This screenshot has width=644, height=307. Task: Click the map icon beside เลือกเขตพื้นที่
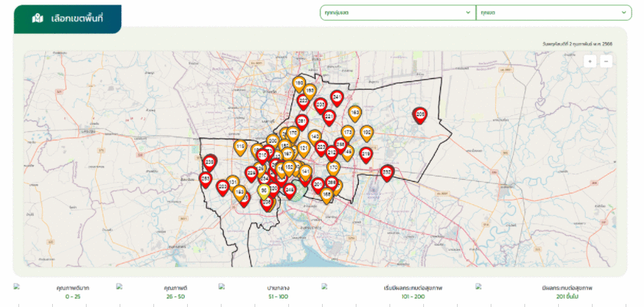tap(37, 18)
